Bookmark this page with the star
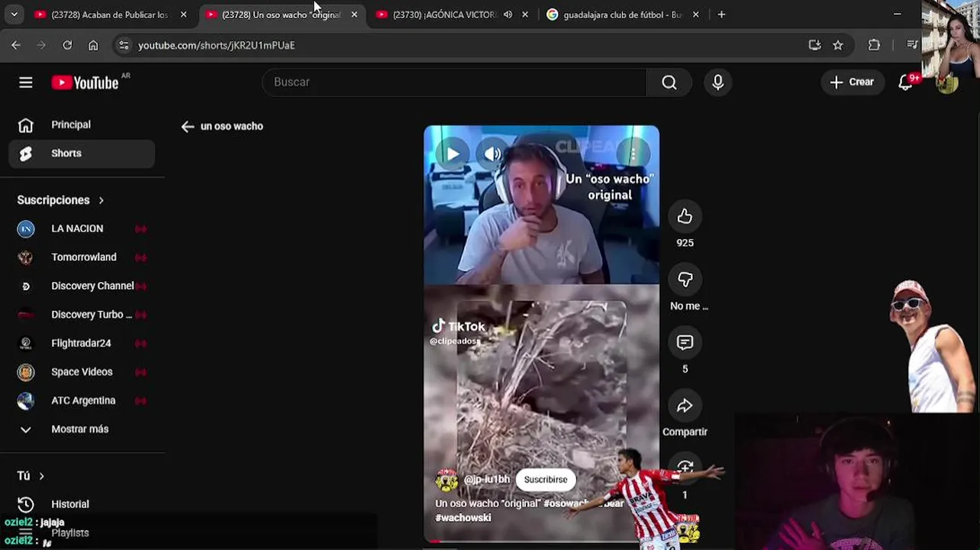 coord(838,46)
